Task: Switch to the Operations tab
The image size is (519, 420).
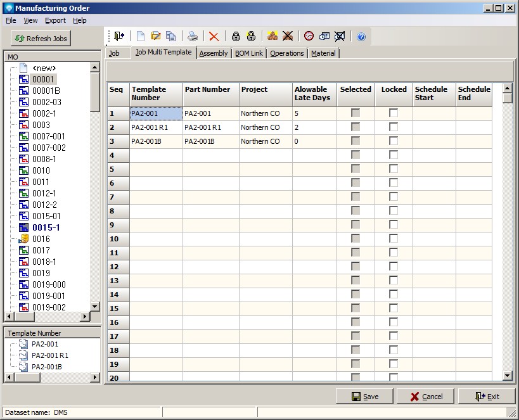Action: pos(287,53)
